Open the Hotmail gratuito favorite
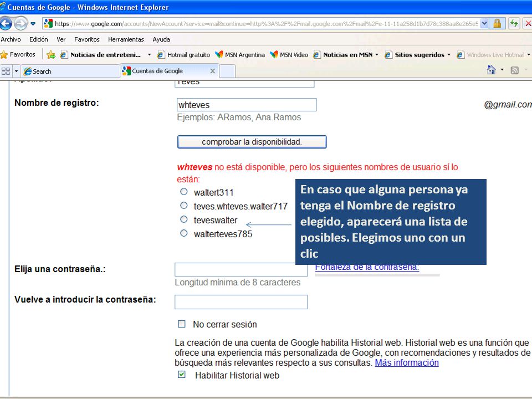Image resolution: width=532 pixels, height=399 pixels. click(183, 55)
